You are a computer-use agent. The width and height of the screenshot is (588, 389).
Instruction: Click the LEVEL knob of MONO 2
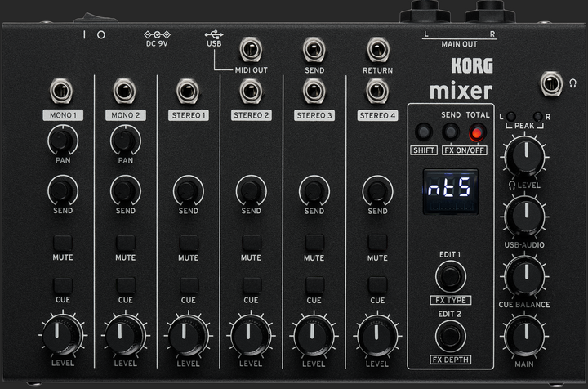[125, 334]
